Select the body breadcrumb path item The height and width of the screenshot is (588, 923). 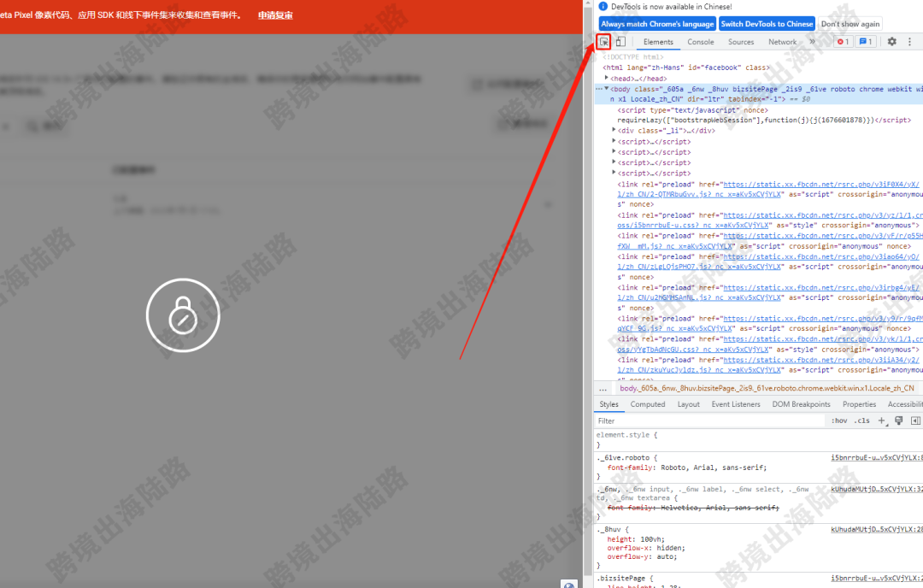pos(767,389)
